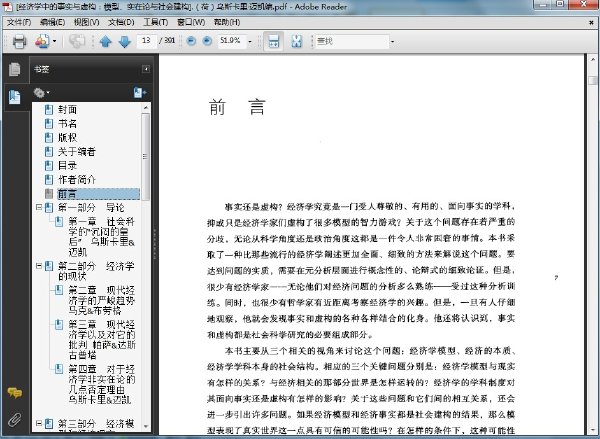Zoom out with the minus button

click(191, 41)
